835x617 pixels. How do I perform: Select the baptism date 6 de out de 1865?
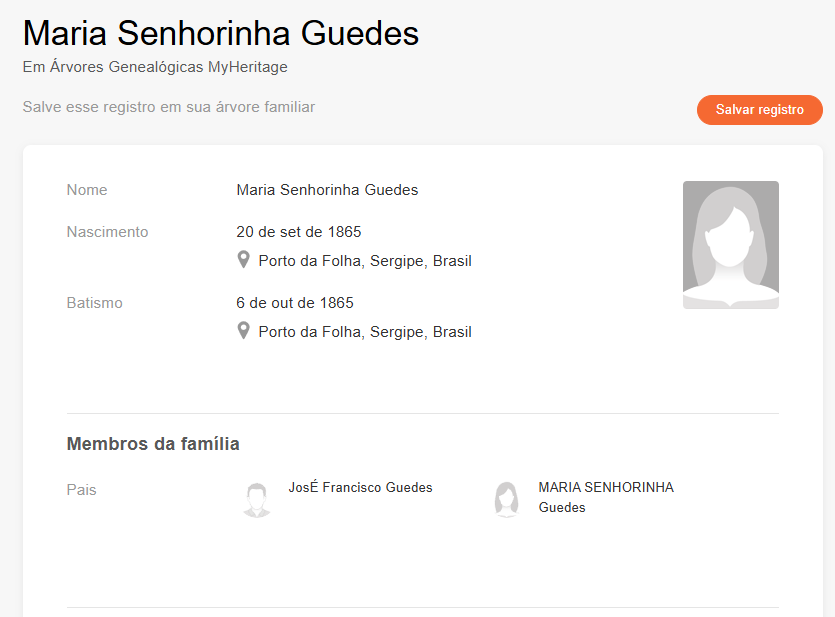click(x=295, y=303)
